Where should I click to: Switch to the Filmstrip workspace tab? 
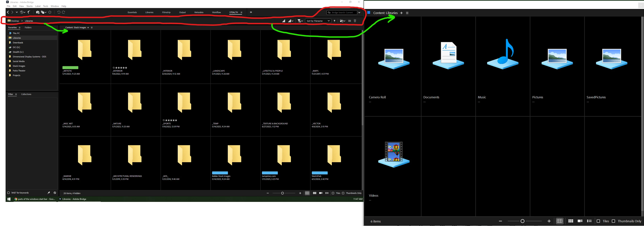(x=166, y=12)
